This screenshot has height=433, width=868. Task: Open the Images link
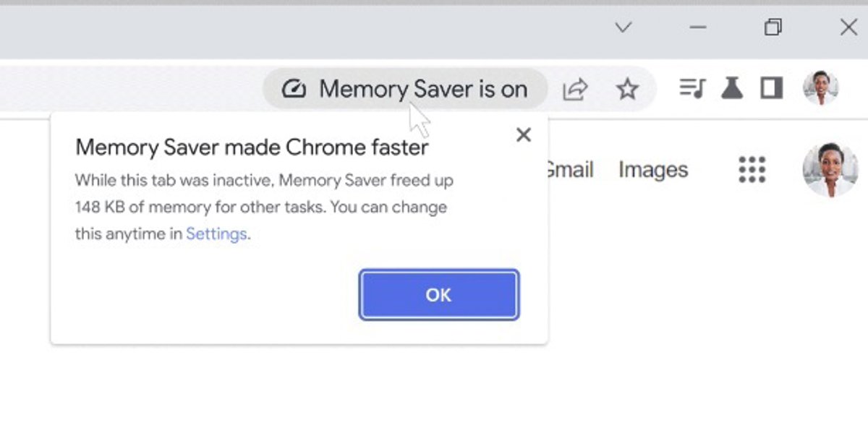point(653,170)
